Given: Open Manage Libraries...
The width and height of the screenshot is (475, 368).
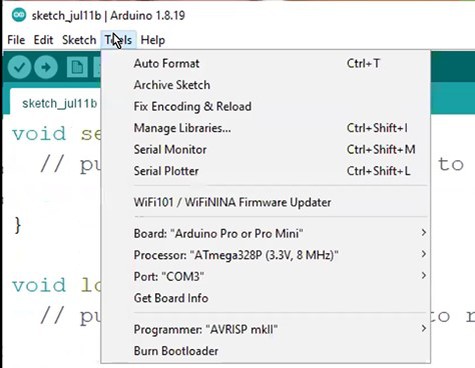Looking at the screenshot, I should click(x=265, y=128).
